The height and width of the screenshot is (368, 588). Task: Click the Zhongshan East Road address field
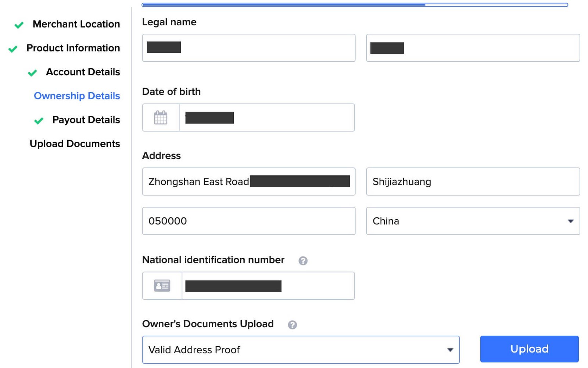coord(249,181)
